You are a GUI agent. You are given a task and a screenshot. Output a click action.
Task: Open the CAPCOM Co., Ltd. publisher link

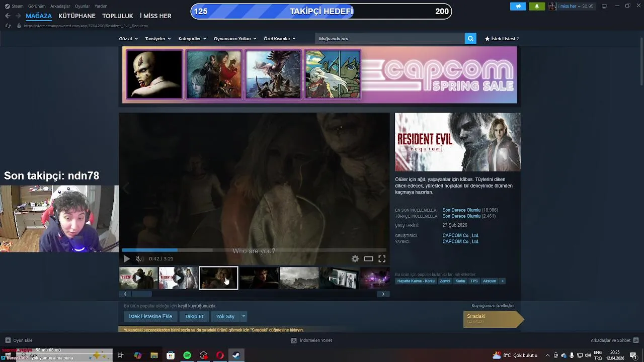click(x=460, y=241)
